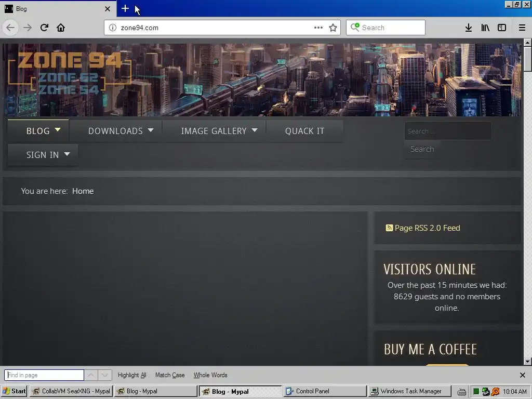The width and height of the screenshot is (532, 399).
Task: Switch to CollabVM SearXNG - Mypal taskbar window
Action: tap(71, 391)
